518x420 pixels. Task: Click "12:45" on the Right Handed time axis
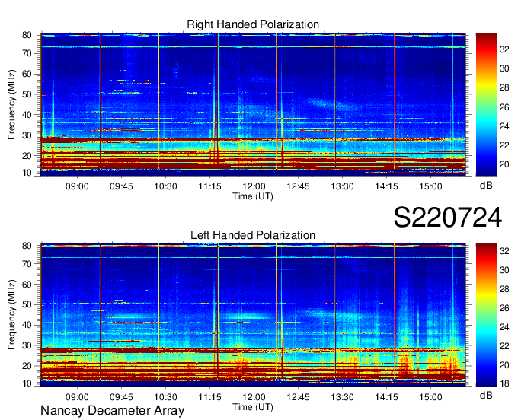(x=298, y=186)
